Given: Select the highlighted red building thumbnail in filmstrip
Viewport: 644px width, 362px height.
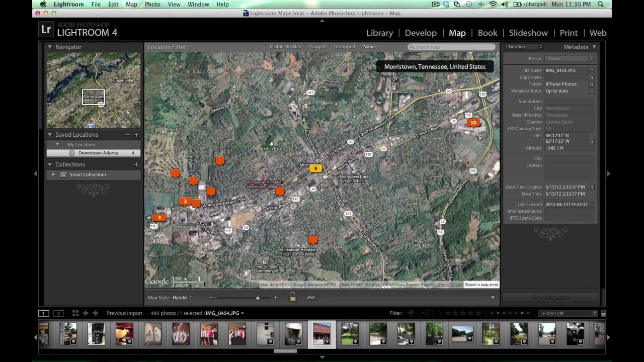Looking at the screenshot, I should pos(321,334).
